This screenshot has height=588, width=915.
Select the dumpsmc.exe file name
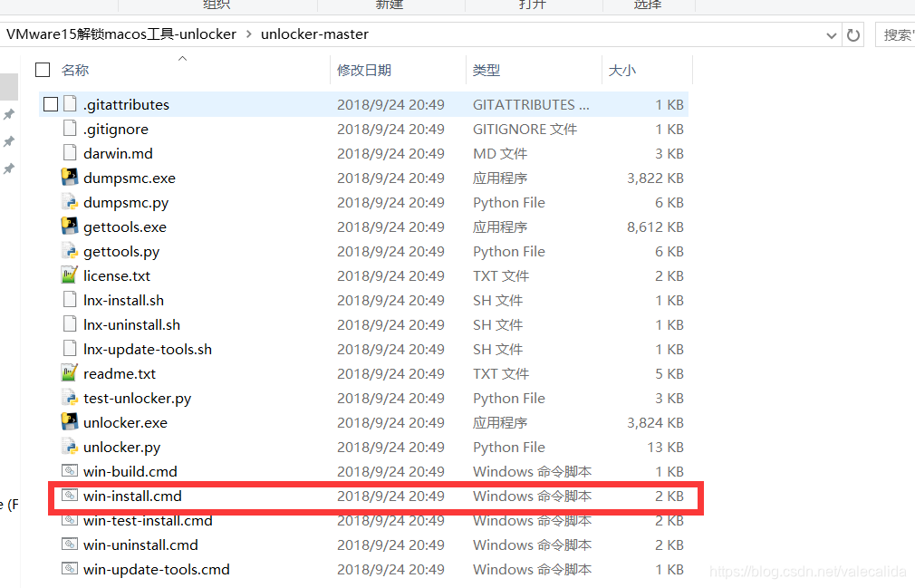[x=130, y=178]
